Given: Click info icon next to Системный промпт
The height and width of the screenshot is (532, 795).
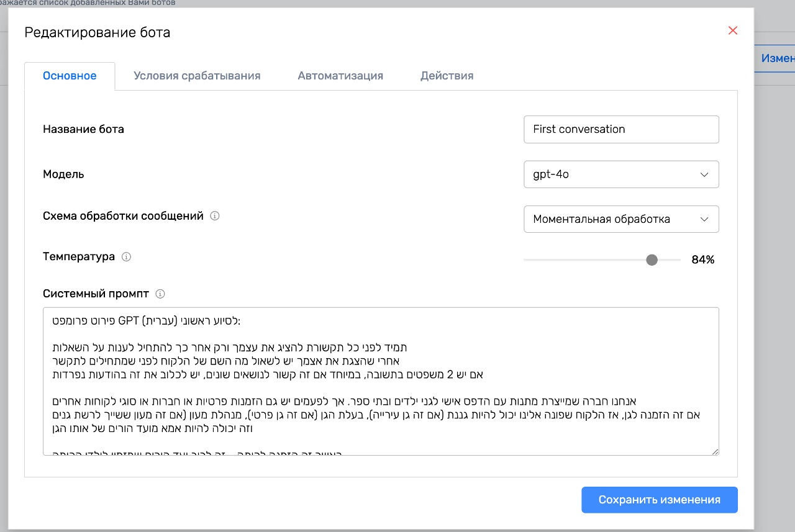Looking at the screenshot, I should 160,294.
